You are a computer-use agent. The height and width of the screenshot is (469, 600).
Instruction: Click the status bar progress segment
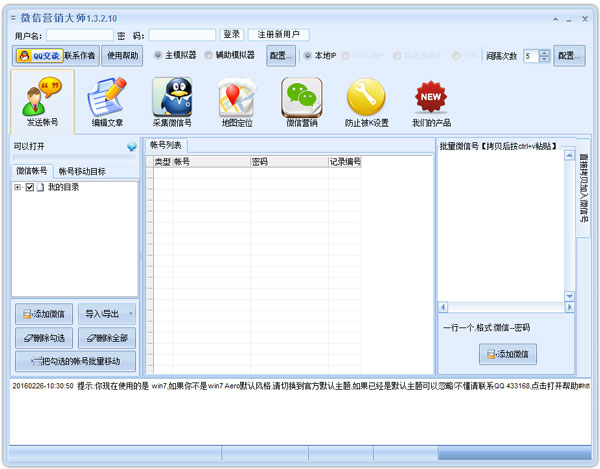click(514, 453)
